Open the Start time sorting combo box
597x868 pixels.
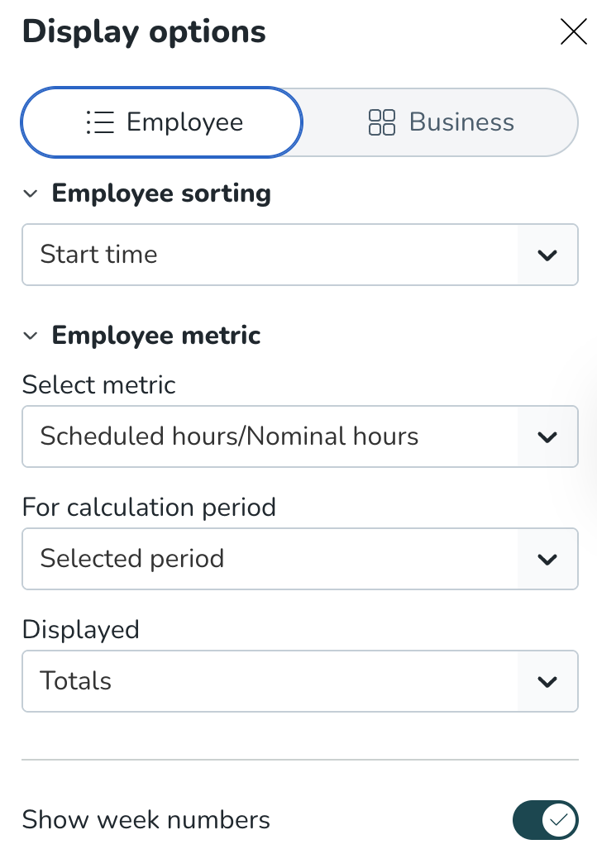coord(270,255)
